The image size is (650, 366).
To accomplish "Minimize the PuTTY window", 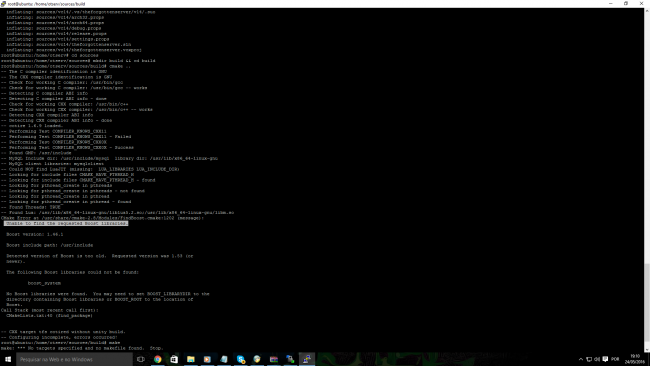I will [611, 3].
